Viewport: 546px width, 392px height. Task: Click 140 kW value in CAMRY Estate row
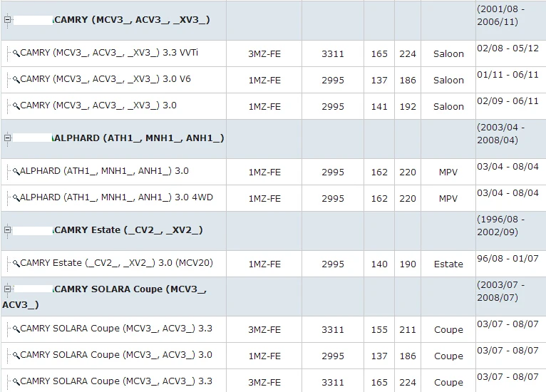click(x=379, y=264)
